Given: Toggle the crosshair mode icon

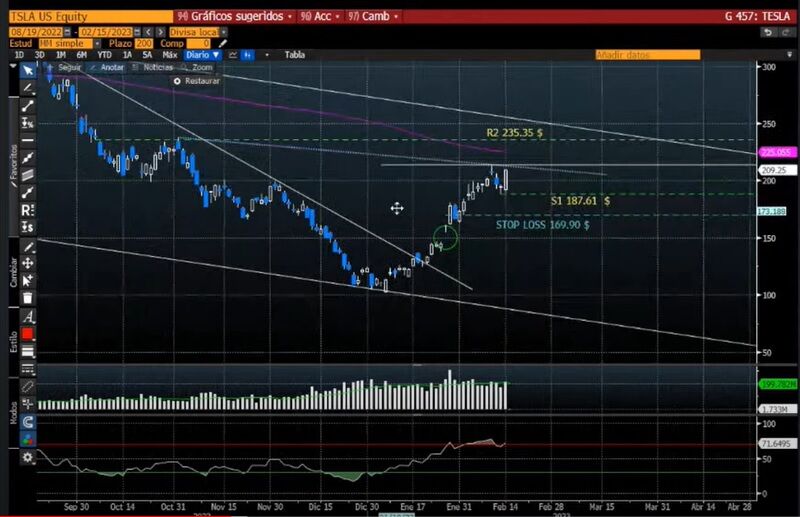Looking at the screenshot, I should click(x=28, y=404).
